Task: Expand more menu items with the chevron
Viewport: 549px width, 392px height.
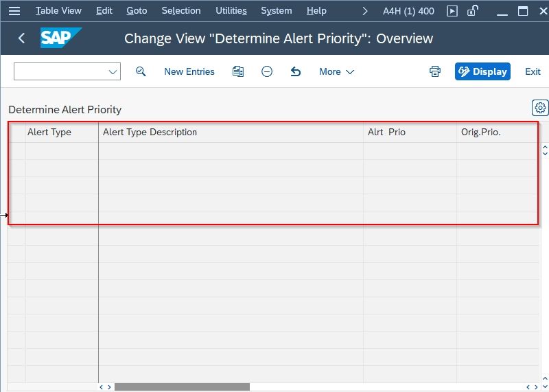Action: (365, 11)
